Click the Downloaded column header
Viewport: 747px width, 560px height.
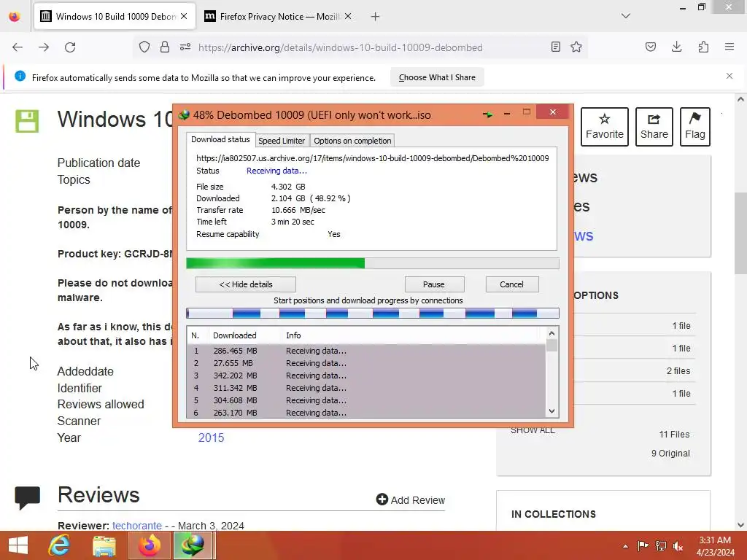245,335
